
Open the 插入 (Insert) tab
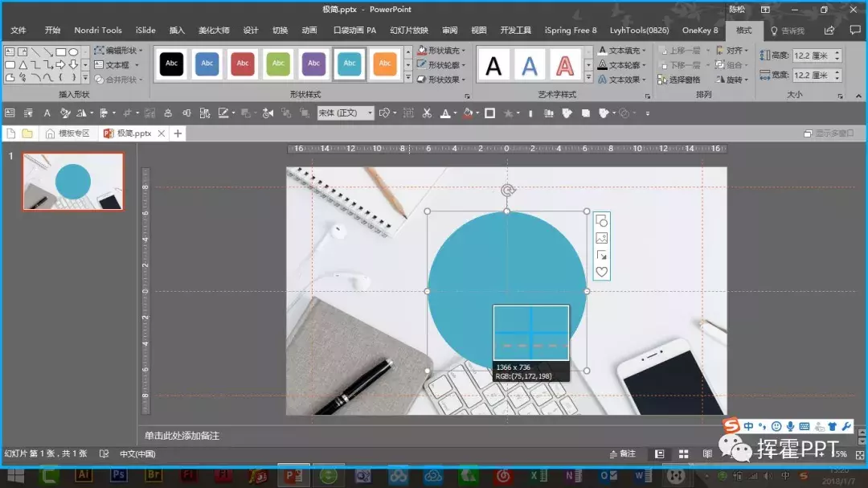pos(177,31)
